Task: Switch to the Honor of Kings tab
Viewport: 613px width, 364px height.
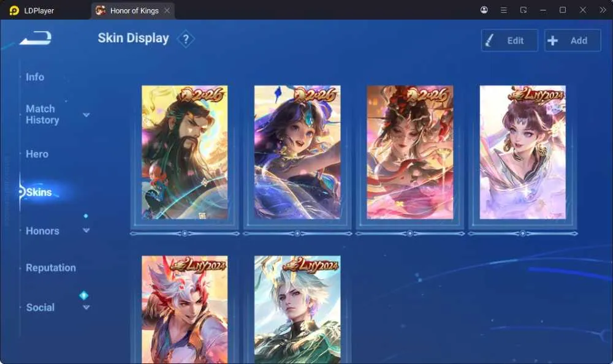Action: (x=133, y=10)
